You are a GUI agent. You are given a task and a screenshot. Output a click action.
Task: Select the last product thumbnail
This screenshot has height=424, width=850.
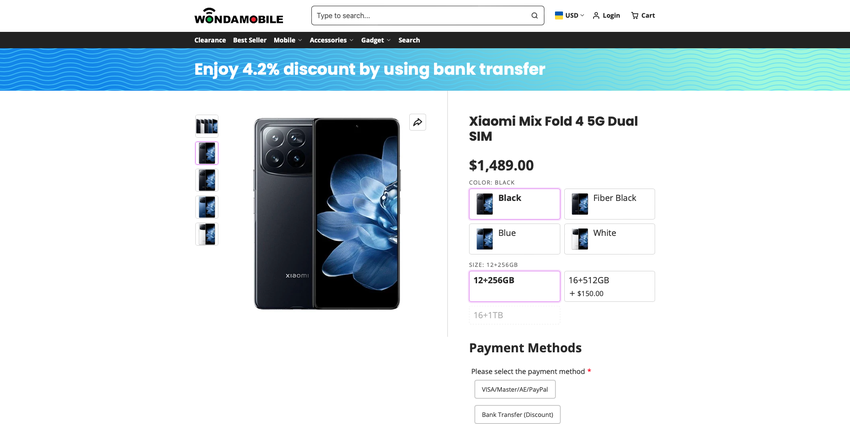(206, 234)
